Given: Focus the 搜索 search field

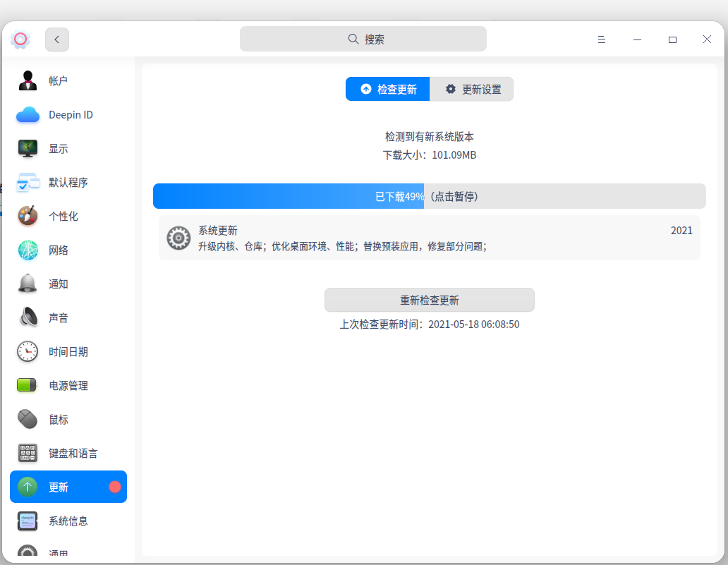Looking at the screenshot, I should click(x=363, y=39).
